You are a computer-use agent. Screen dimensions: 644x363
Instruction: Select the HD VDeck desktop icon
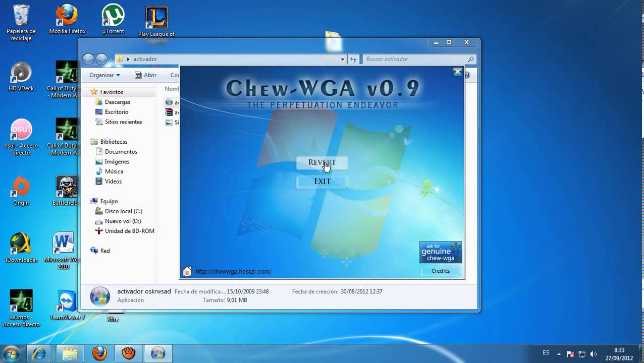point(21,77)
